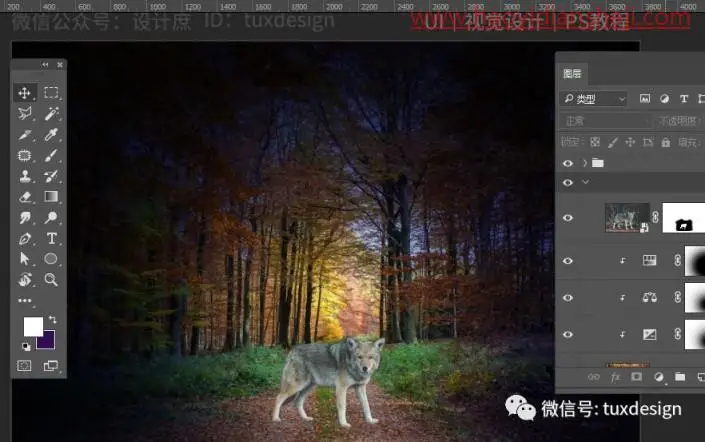
Task: Click the white foreground color swatch
Action: coord(33,326)
